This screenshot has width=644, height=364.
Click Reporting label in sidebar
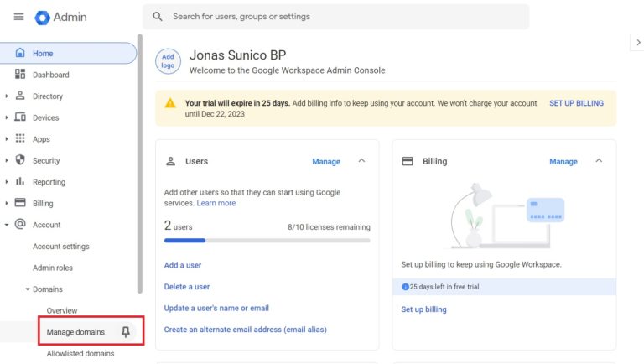[x=49, y=182]
